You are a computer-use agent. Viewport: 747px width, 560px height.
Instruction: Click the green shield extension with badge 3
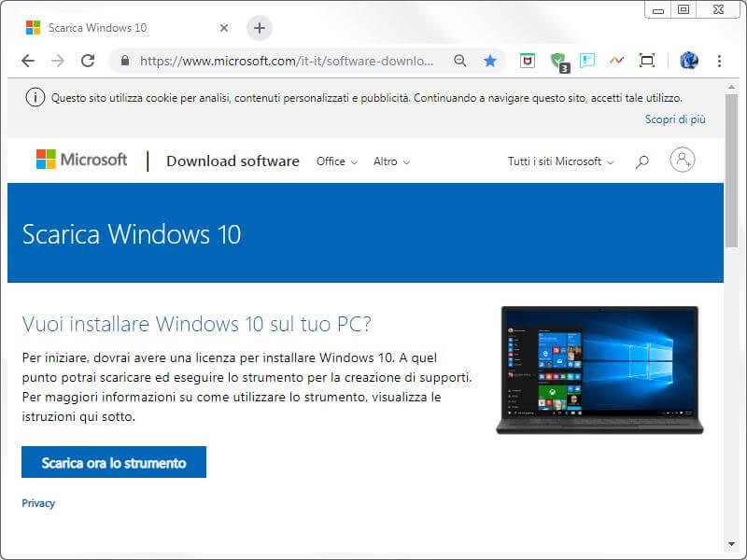click(558, 60)
